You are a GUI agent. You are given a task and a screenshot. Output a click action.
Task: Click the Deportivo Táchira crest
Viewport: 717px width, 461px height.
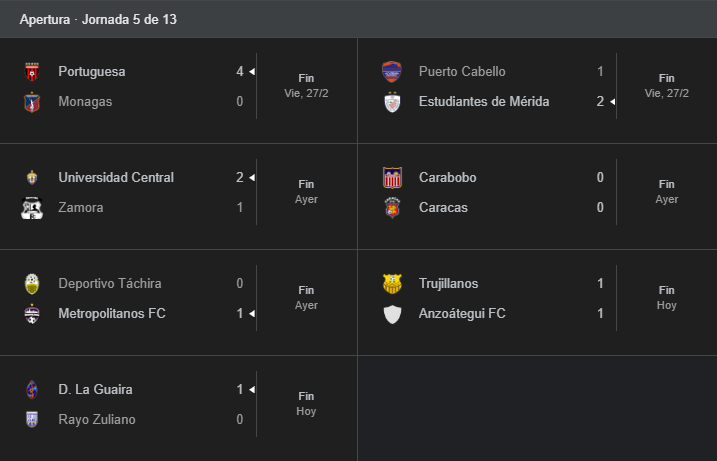[x=32, y=284]
